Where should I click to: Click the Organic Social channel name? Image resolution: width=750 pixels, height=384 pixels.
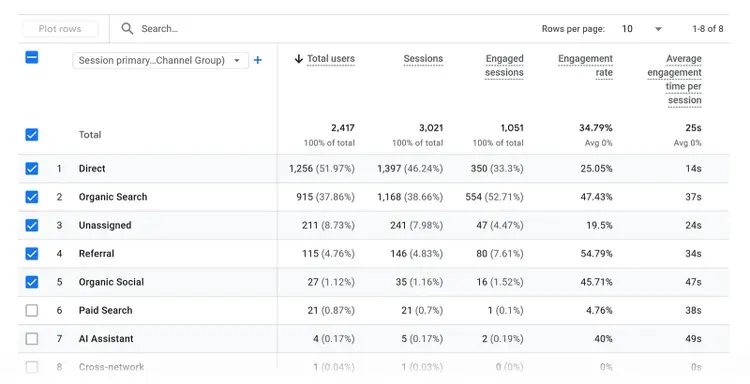click(x=111, y=282)
